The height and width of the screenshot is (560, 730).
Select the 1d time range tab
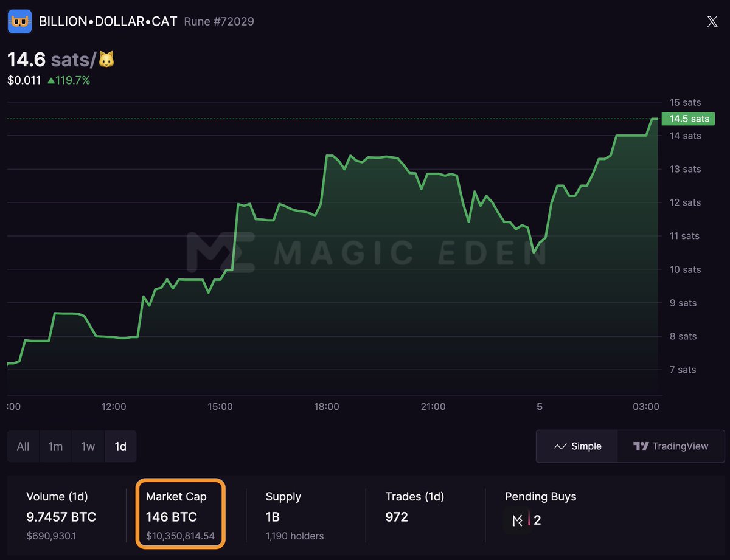(120, 446)
